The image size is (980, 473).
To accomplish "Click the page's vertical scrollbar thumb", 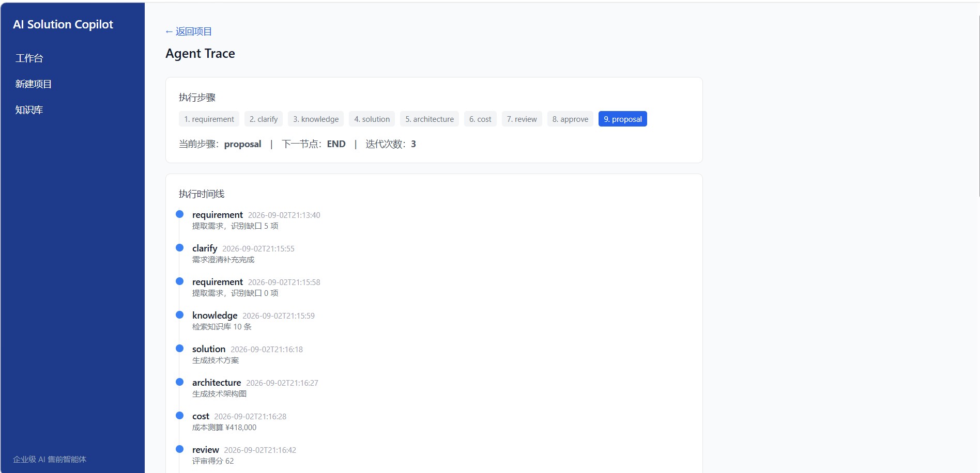I will pos(978,106).
